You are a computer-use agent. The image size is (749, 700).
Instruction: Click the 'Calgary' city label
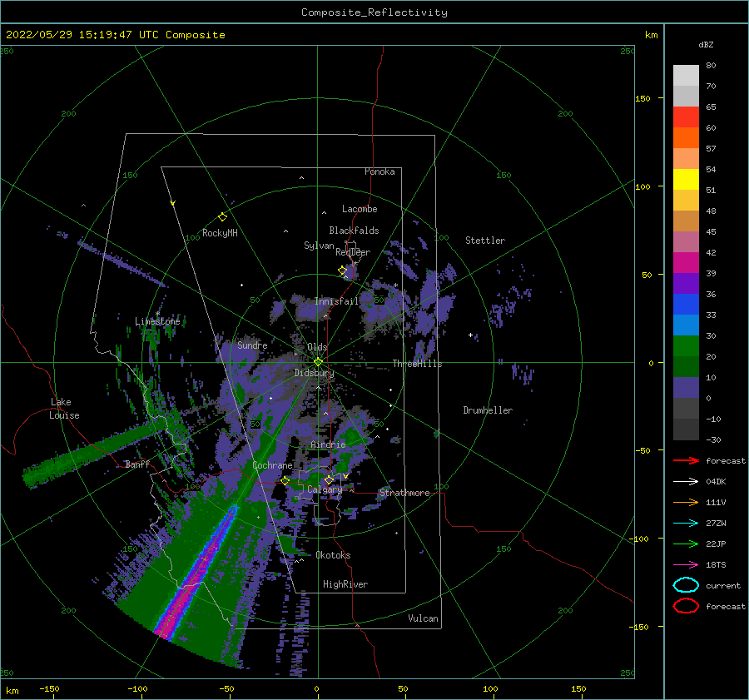(x=325, y=489)
